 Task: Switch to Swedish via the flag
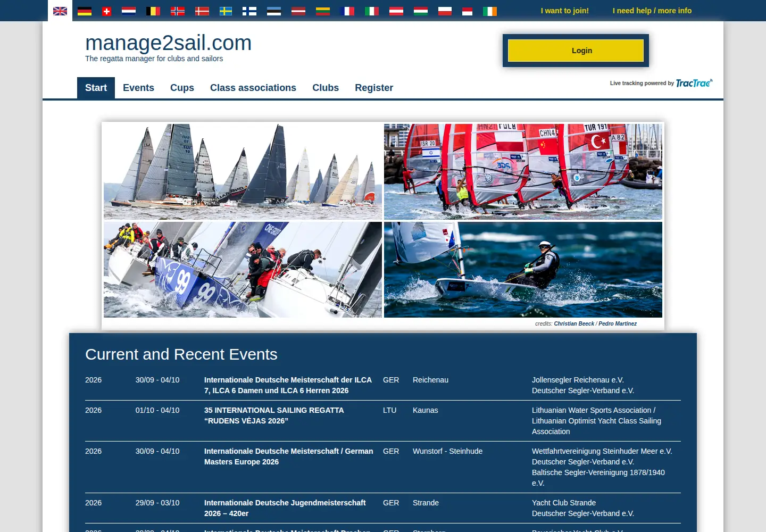coord(226,11)
